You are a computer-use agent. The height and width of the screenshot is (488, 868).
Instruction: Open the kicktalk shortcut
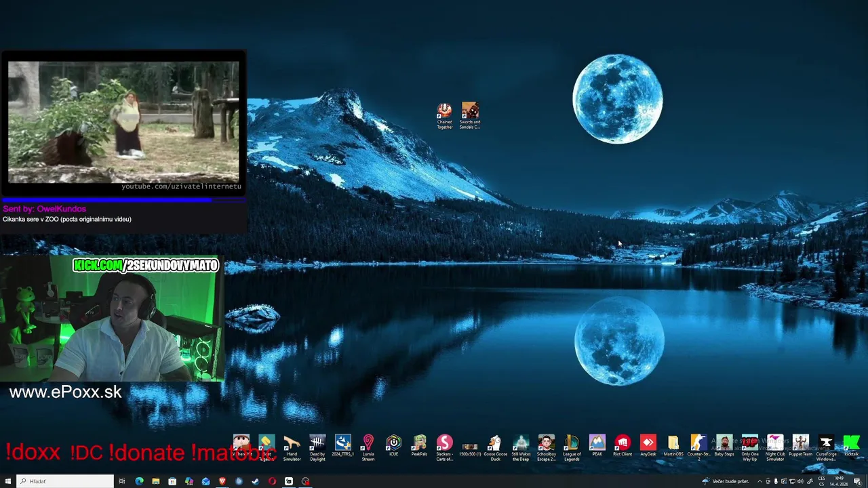851,446
